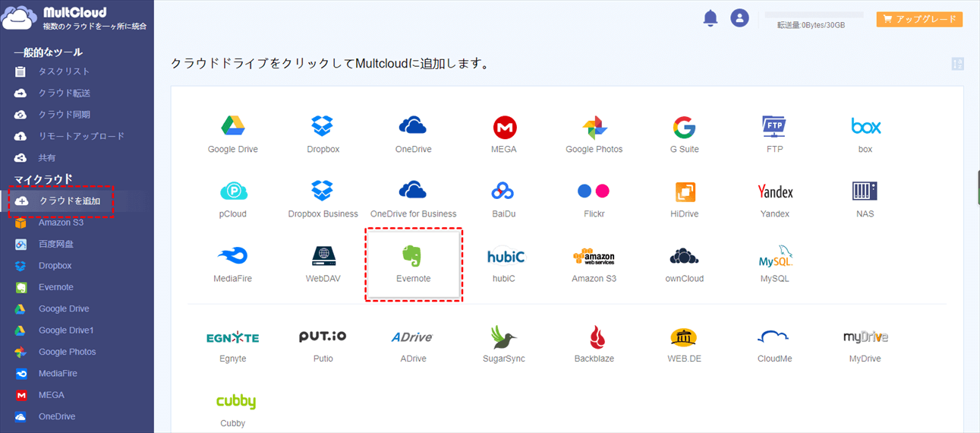Image resolution: width=980 pixels, height=433 pixels.
Task: Add Dropbox cloud drive
Action: 323,134
